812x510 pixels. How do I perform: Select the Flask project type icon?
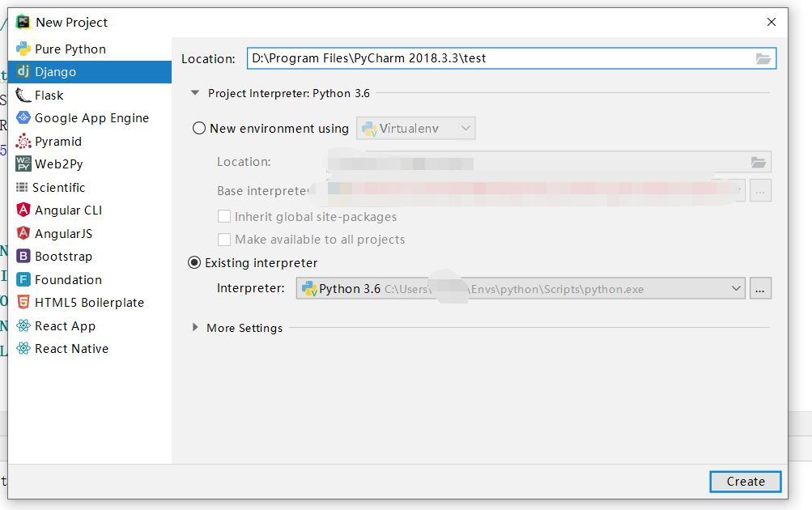point(22,95)
